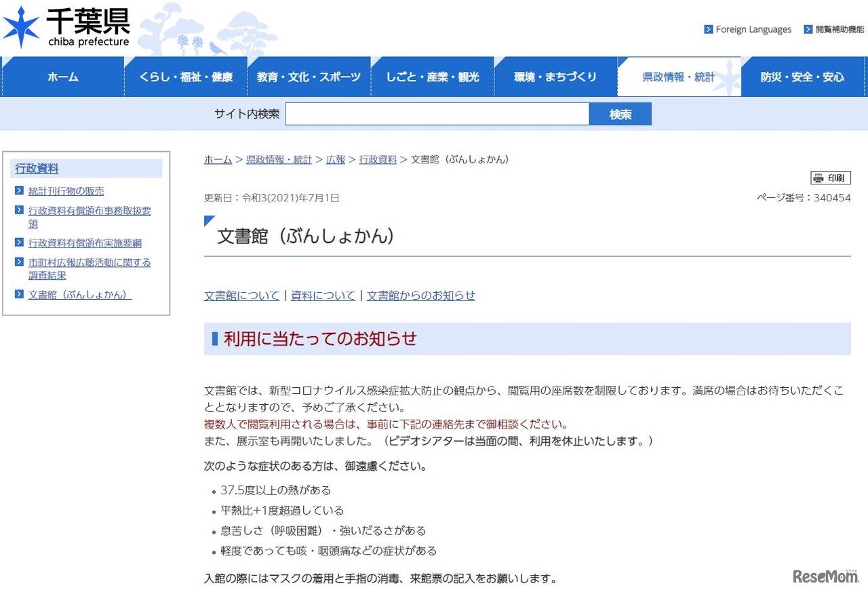Open 行政資料有償頒布実施要綱 from the sidebar
Image resolution: width=868 pixels, height=592 pixels.
click(84, 243)
